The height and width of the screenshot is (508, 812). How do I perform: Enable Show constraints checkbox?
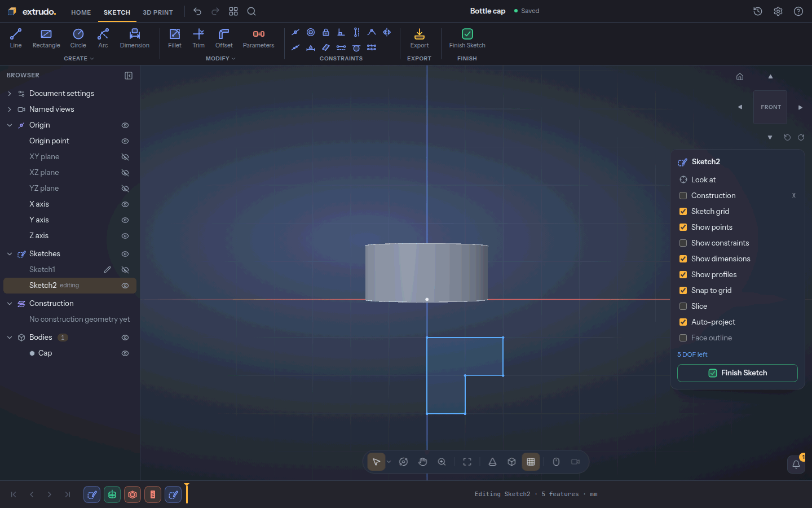pyautogui.click(x=683, y=243)
